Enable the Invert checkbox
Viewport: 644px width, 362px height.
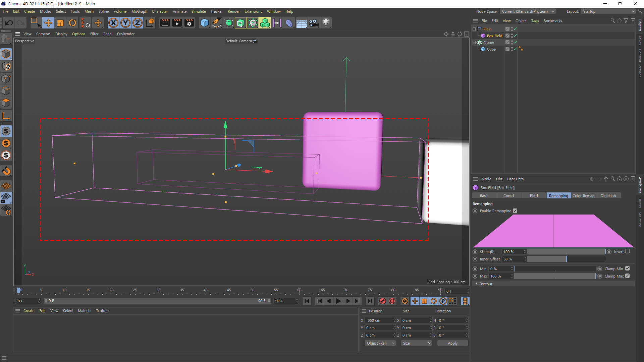[628, 251]
